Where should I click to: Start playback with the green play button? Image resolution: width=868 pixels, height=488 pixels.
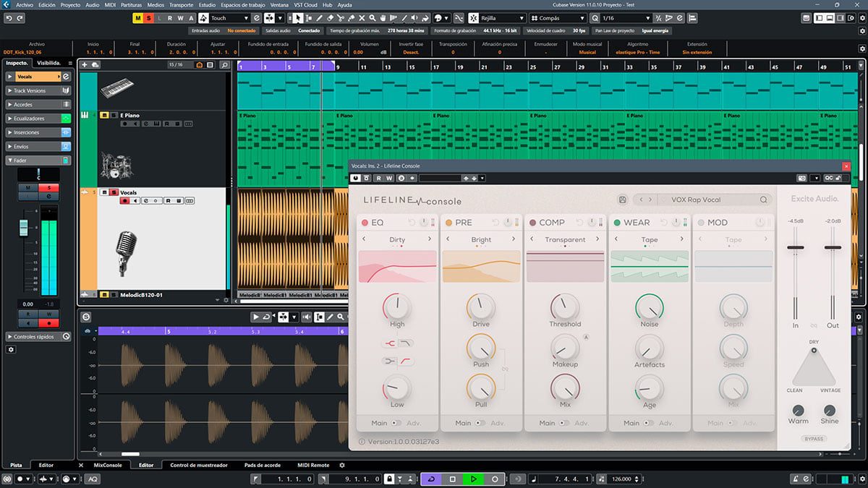(x=474, y=479)
